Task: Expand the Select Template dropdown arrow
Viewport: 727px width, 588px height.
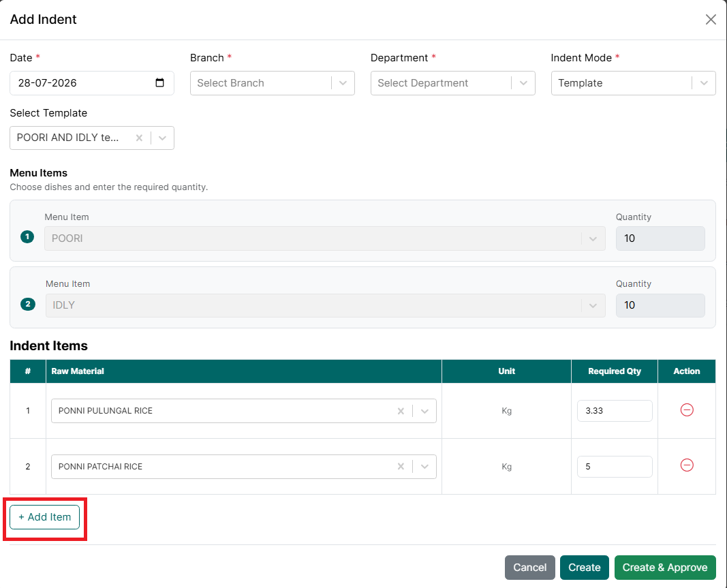Action: point(162,138)
